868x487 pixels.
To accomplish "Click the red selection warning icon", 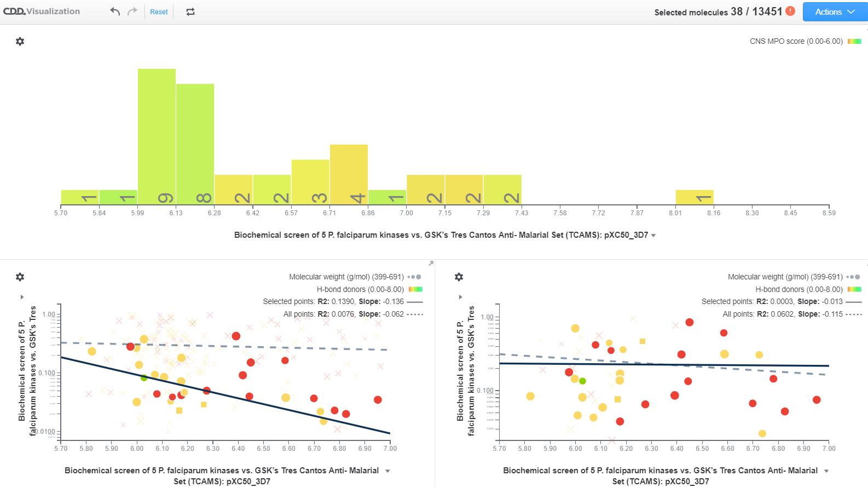I will pyautogui.click(x=790, y=11).
